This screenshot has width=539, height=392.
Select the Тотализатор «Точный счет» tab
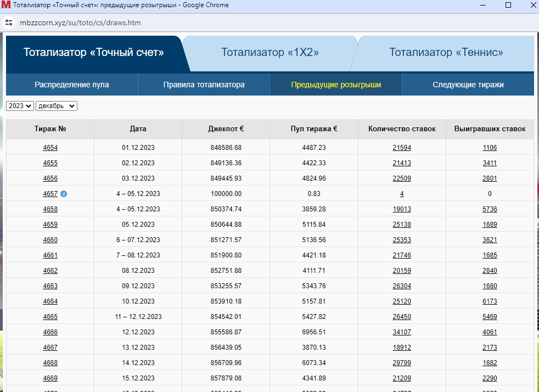(93, 52)
